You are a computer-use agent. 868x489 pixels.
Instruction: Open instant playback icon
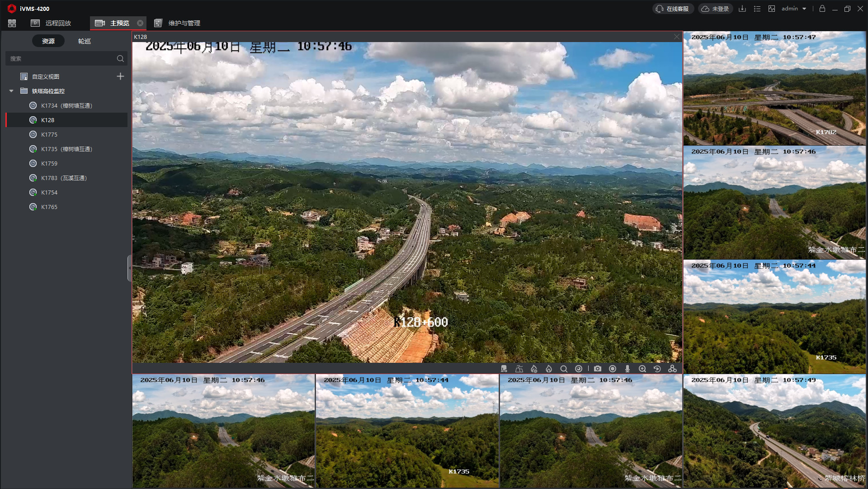(657, 369)
